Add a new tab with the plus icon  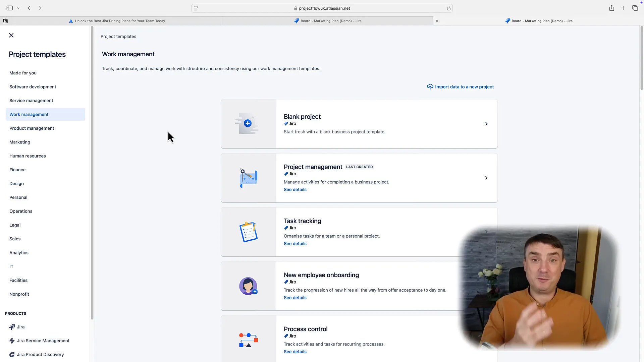(623, 8)
